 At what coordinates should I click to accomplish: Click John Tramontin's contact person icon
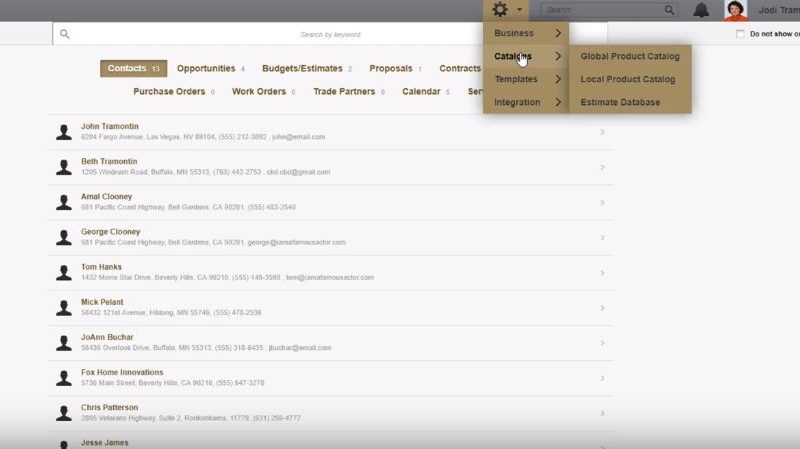tap(64, 131)
